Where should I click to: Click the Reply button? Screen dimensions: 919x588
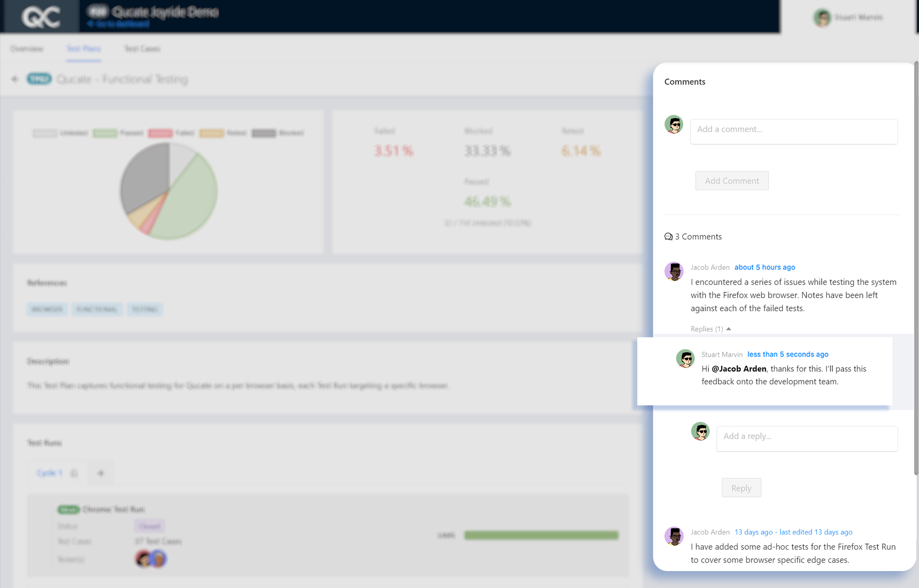pyautogui.click(x=741, y=487)
